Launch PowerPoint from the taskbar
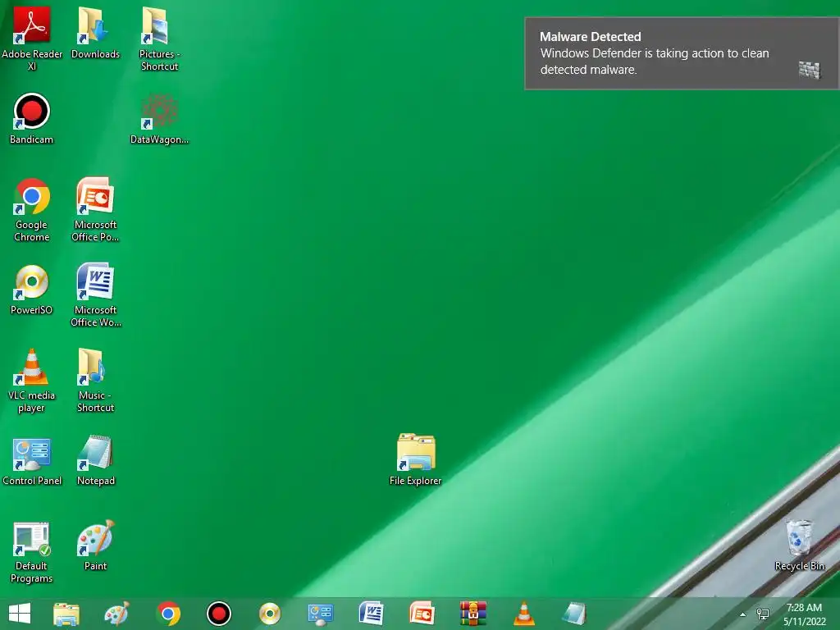 point(422,614)
